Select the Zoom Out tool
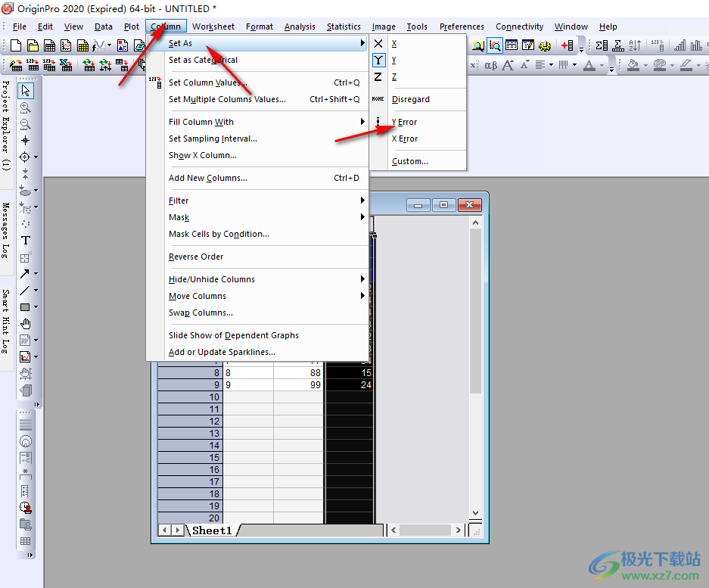This screenshot has width=709, height=588. point(25,124)
